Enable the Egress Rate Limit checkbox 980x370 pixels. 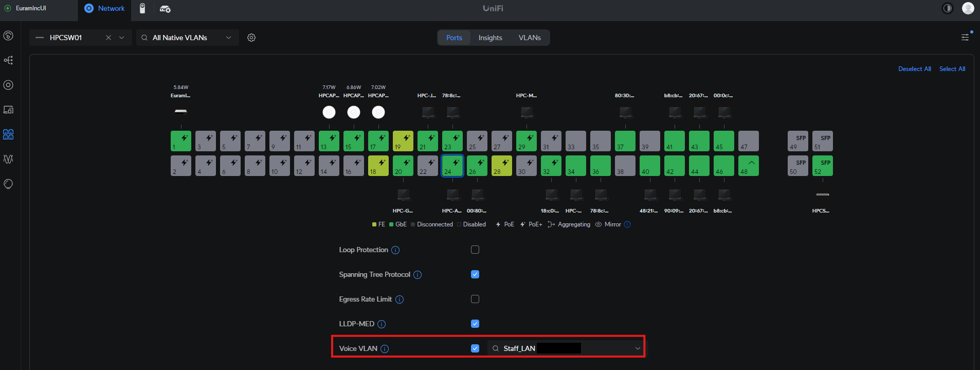475,299
